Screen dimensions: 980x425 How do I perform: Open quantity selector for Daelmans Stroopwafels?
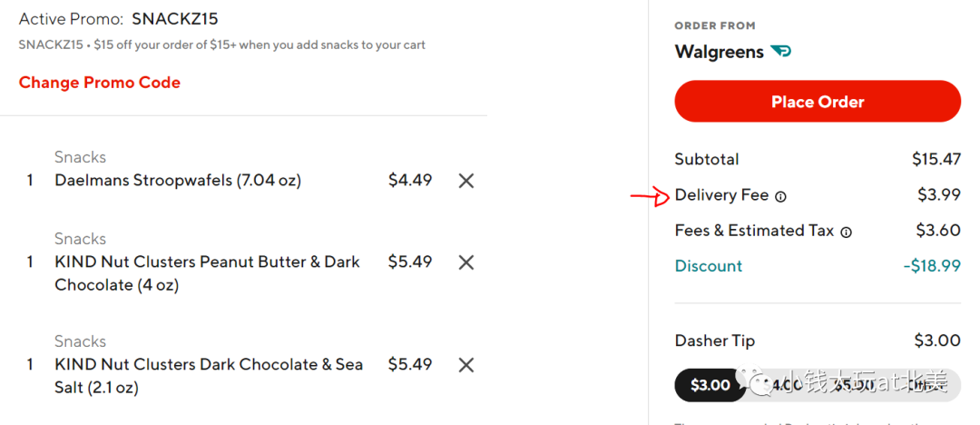coord(29,181)
